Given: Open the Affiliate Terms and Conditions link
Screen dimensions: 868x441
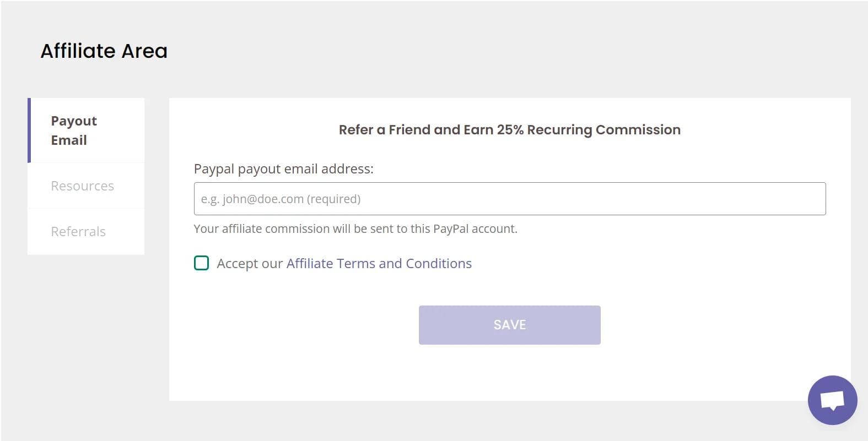Looking at the screenshot, I should 379,264.
